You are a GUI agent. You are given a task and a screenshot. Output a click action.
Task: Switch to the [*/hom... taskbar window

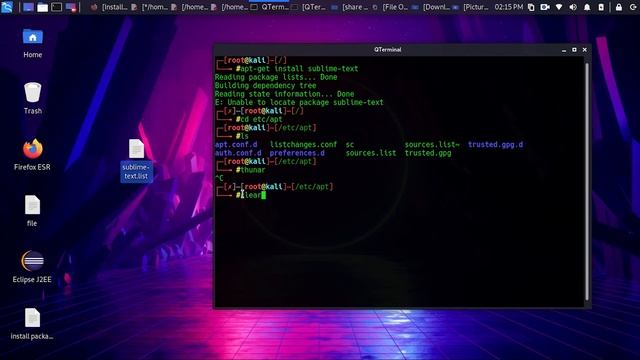[x=149, y=7]
